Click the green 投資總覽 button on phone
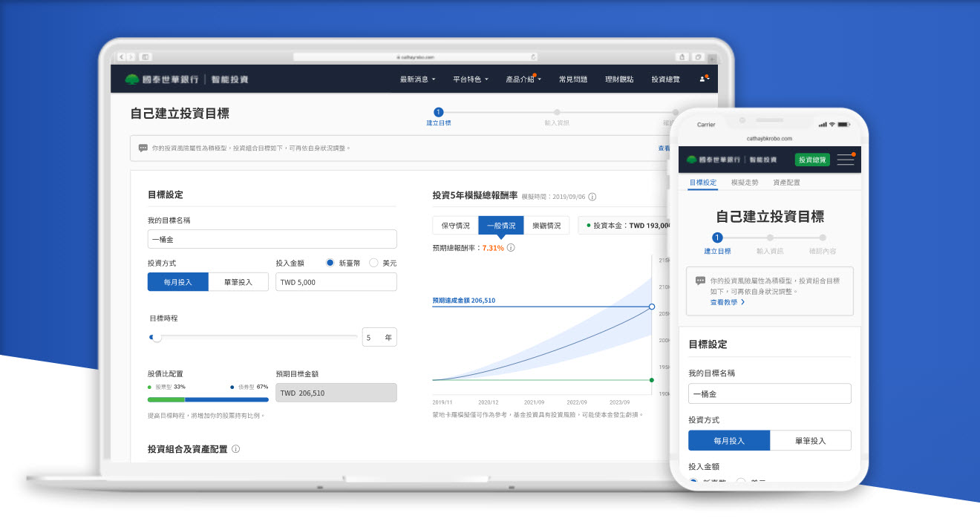This screenshot has width=980, height=530. coord(812,160)
